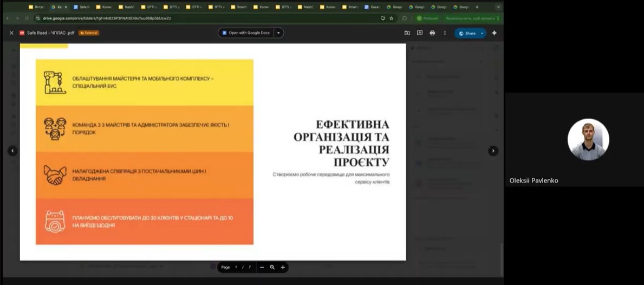
Task: Open the three-dot more actions menu
Action: [x=445, y=33]
